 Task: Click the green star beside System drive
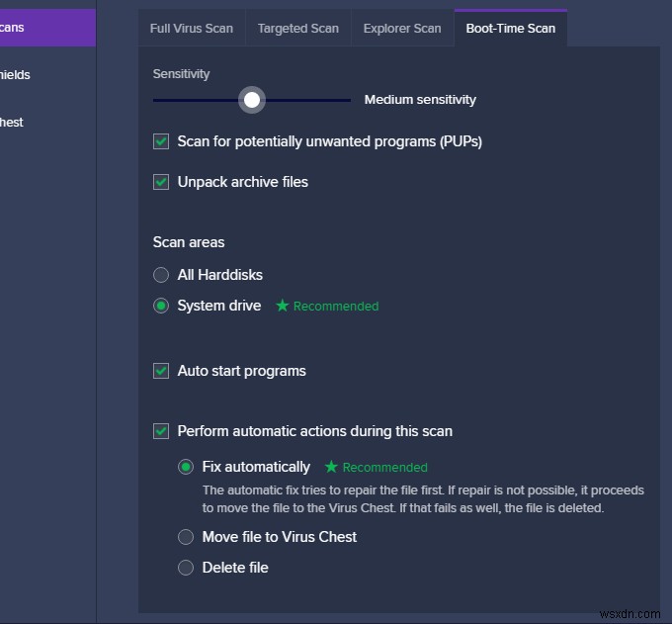pyautogui.click(x=283, y=306)
